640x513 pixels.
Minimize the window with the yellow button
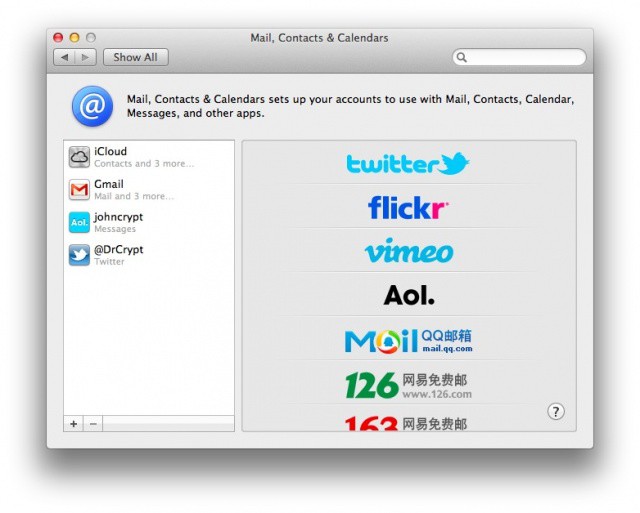tap(74, 38)
